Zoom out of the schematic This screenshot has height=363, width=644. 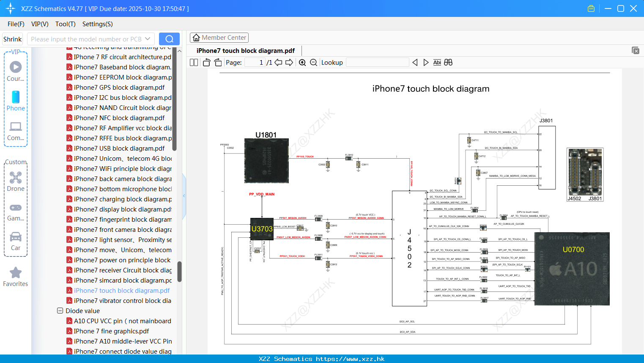313,63
